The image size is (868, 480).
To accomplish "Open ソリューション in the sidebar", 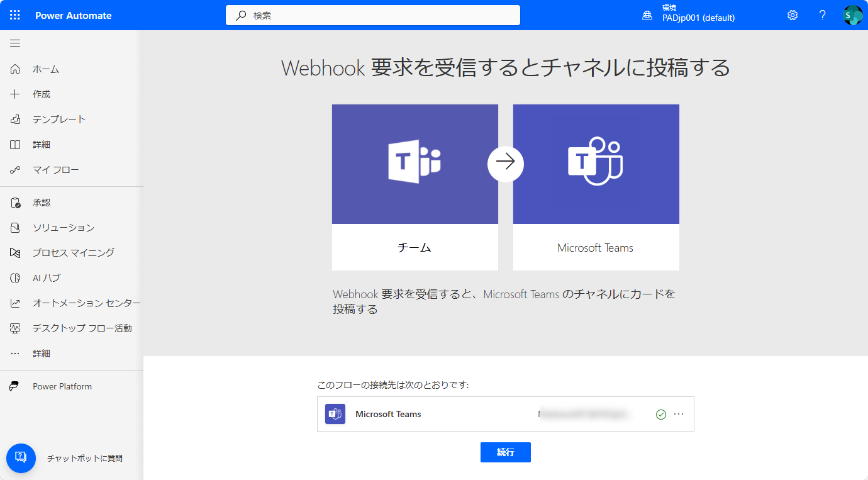I will [64, 228].
